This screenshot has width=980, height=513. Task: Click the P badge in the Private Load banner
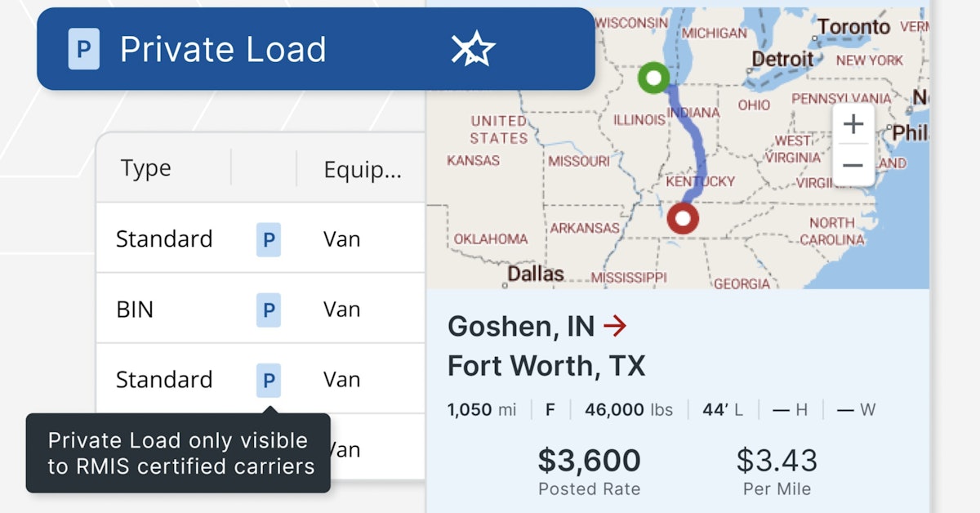82,49
